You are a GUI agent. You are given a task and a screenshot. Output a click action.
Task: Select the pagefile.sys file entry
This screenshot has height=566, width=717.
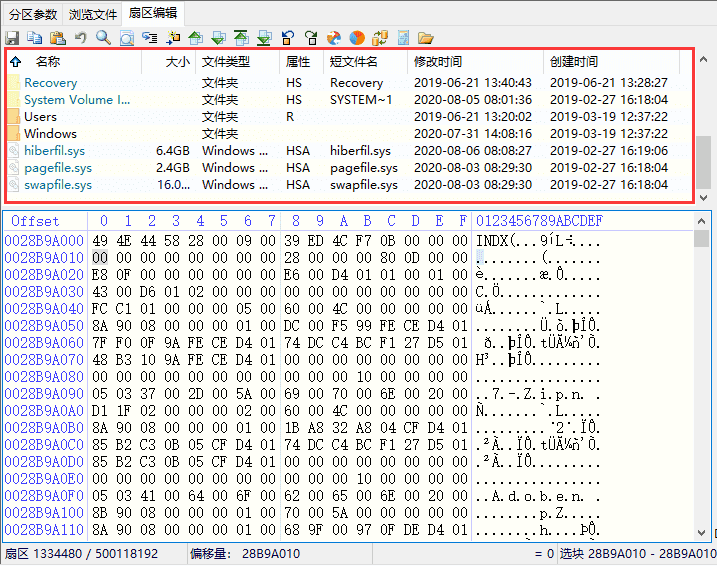click(58, 168)
